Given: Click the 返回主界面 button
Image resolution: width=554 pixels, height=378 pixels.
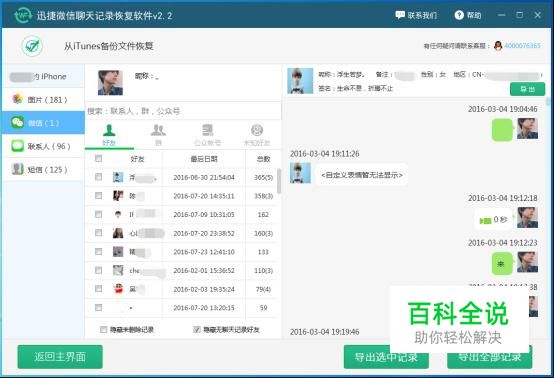Looking at the screenshot, I should [x=60, y=356].
